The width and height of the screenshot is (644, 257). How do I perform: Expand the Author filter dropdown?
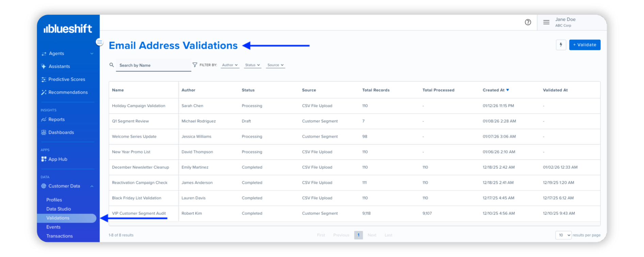pyautogui.click(x=230, y=65)
